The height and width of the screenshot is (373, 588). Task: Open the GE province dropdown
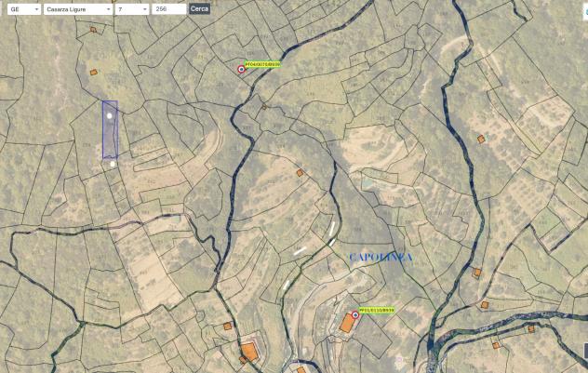click(x=24, y=9)
